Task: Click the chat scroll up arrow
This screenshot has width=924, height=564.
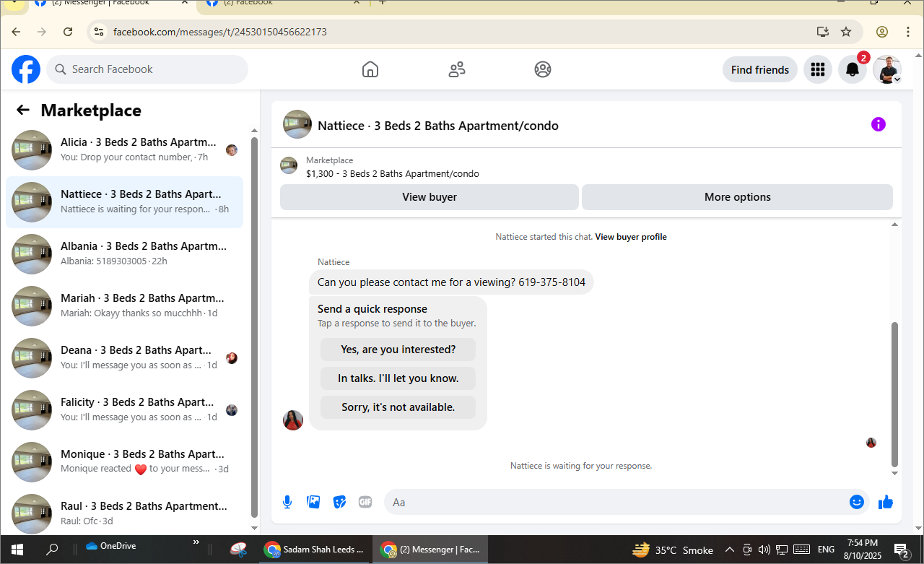Action: (x=895, y=225)
